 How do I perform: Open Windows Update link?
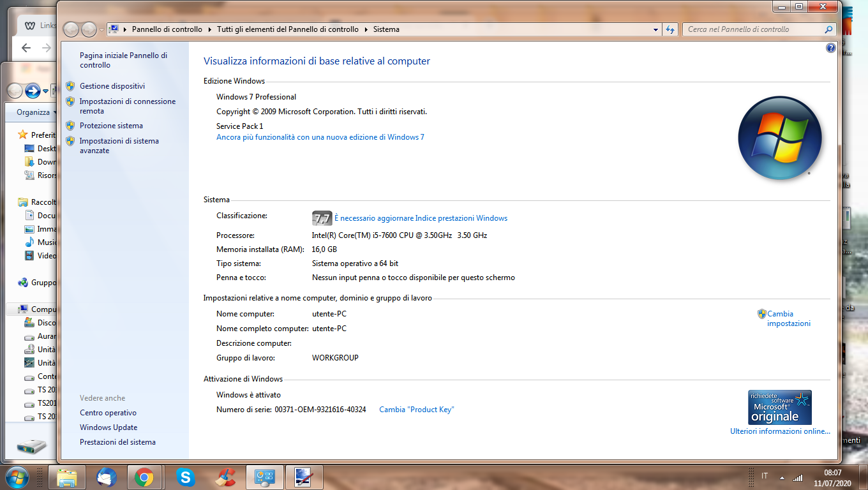pyautogui.click(x=108, y=427)
